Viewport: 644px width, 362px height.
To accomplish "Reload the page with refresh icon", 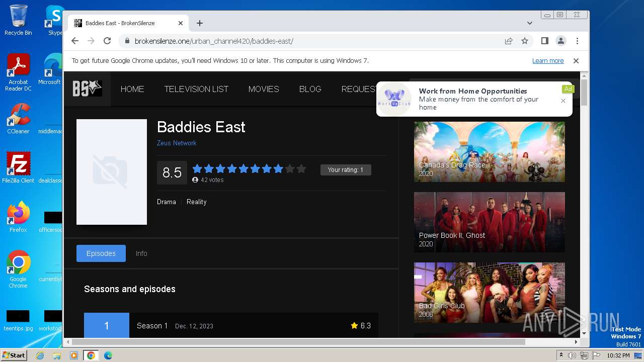I will (x=107, y=41).
